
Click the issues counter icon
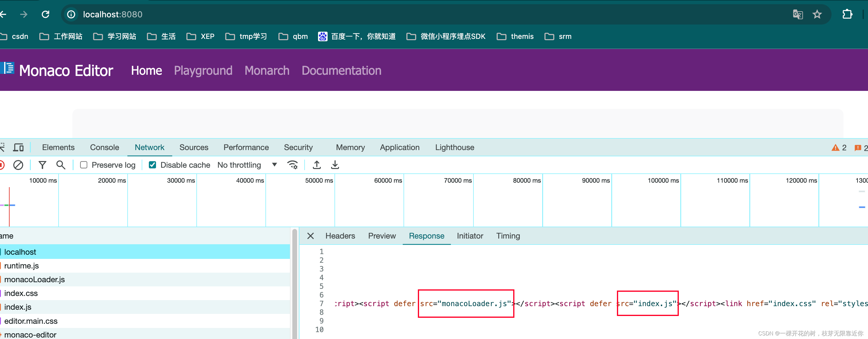pyautogui.click(x=861, y=148)
